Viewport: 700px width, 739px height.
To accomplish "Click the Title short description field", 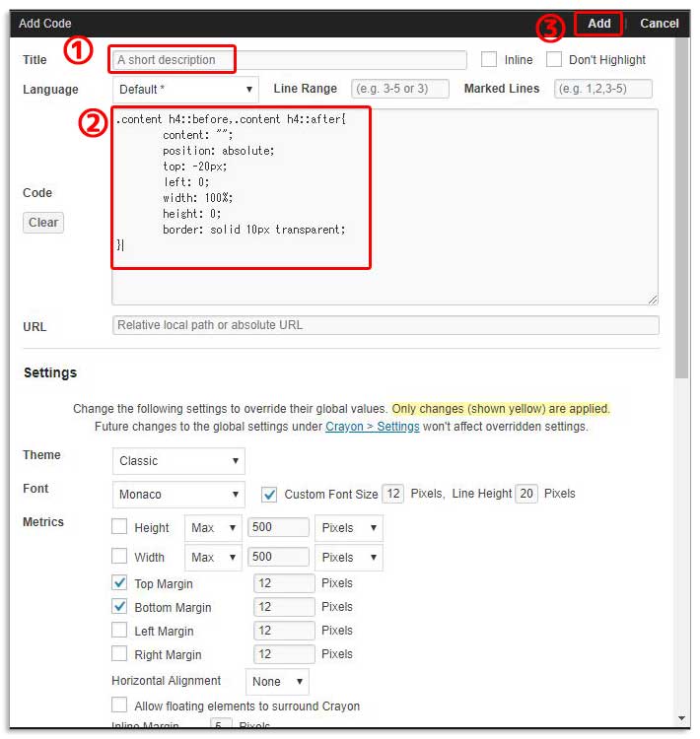I will click(x=289, y=60).
